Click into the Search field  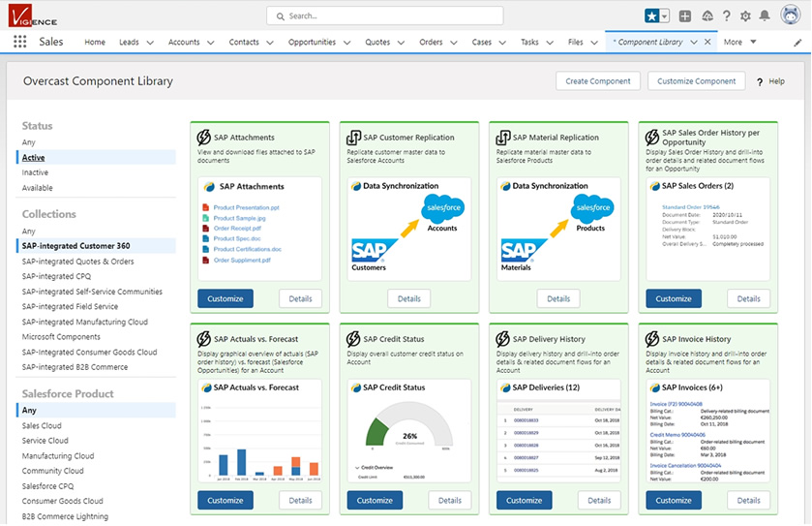[x=385, y=16]
